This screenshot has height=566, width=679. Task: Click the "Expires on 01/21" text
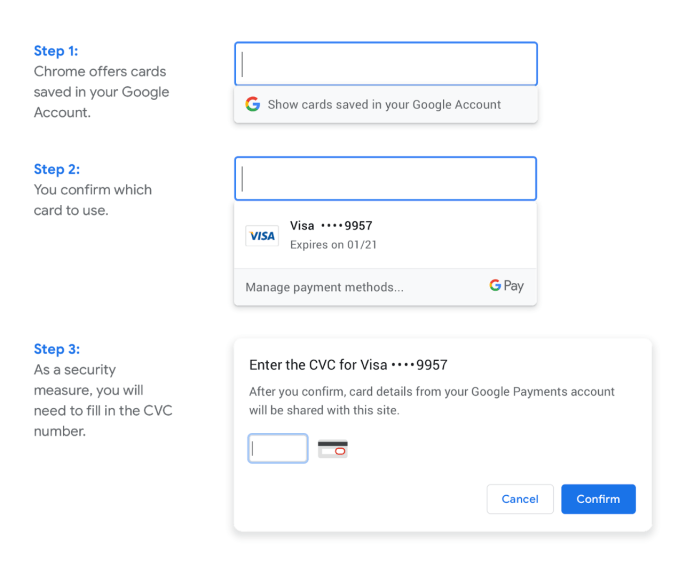(333, 245)
